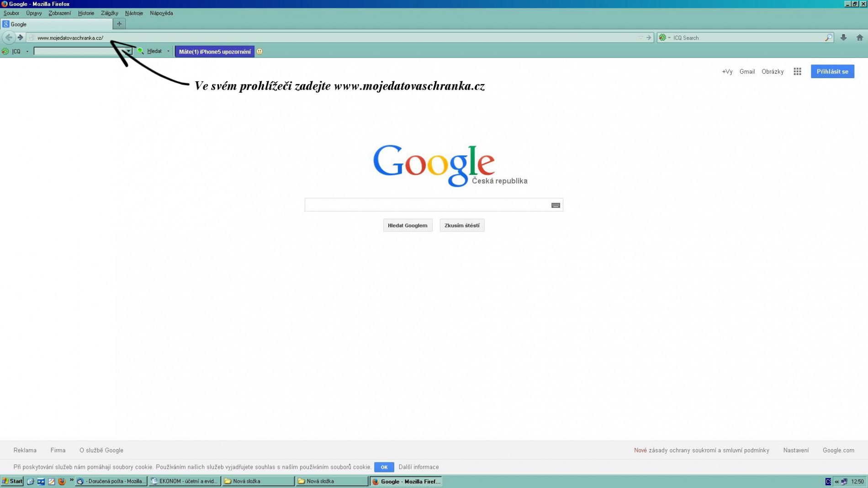This screenshot has width=868, height=488.
Task: Open on-screen keyboard in Google search box
Action: (556, 205)
